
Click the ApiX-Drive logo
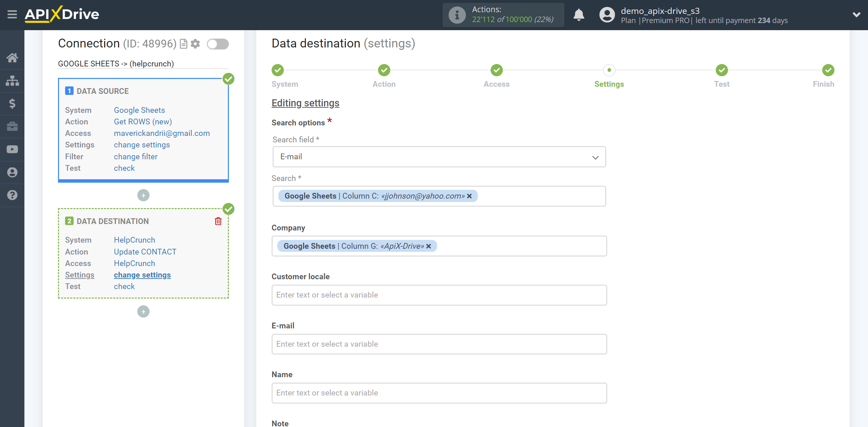coord(62,14)
